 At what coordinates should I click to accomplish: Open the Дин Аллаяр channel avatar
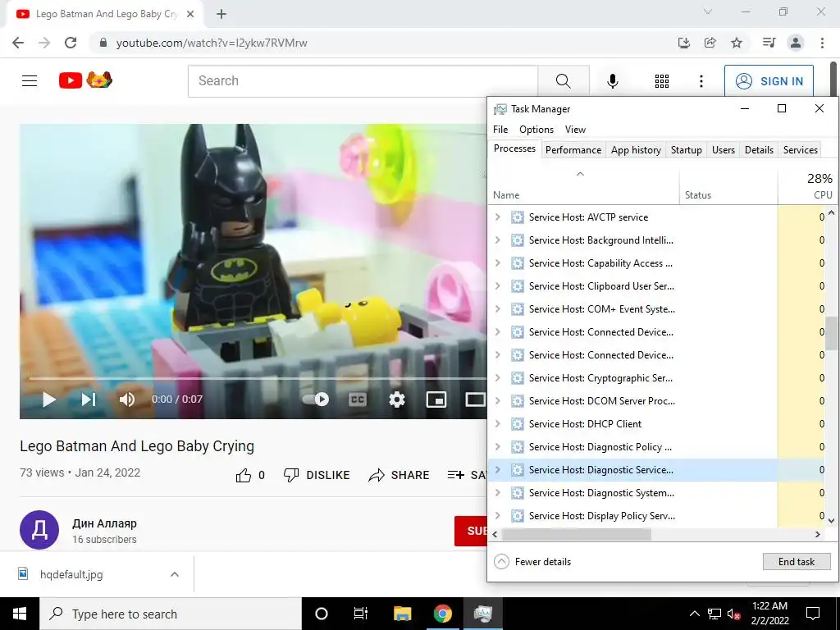point(39,530)
